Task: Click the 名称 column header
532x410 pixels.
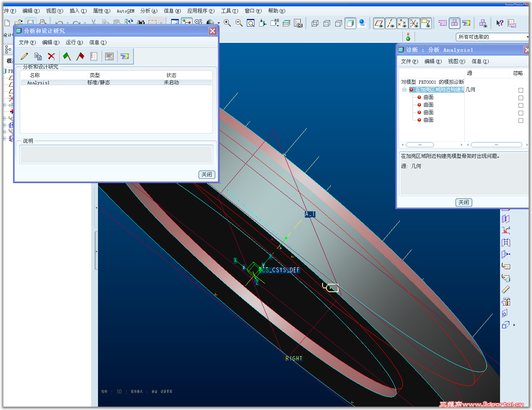Action: coord(35,75)
